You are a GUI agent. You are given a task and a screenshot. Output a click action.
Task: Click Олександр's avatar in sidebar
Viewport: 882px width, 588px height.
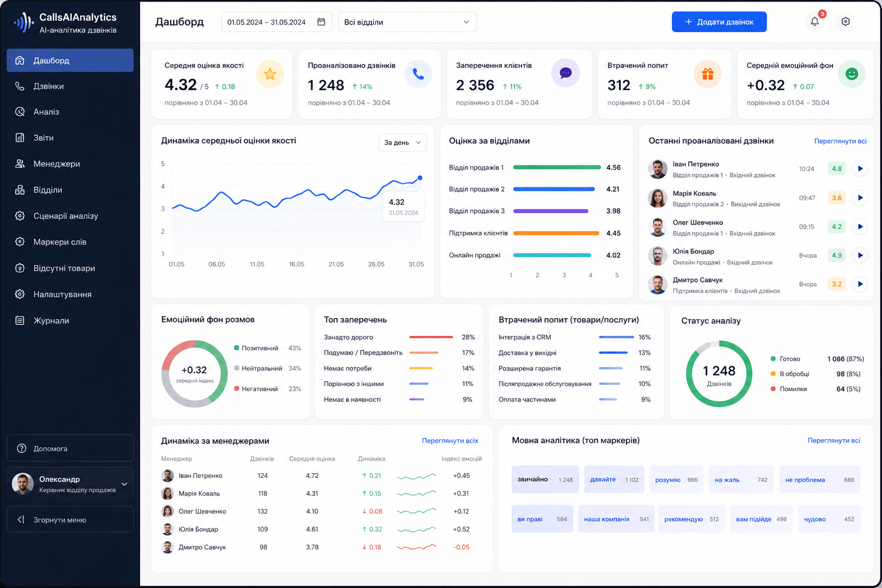[23, 484]
